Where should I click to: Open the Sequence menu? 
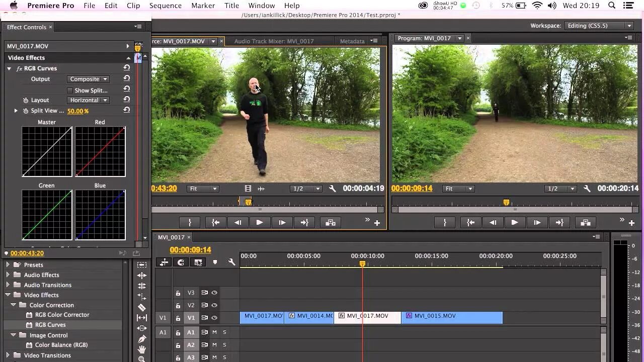click(165, 6)
